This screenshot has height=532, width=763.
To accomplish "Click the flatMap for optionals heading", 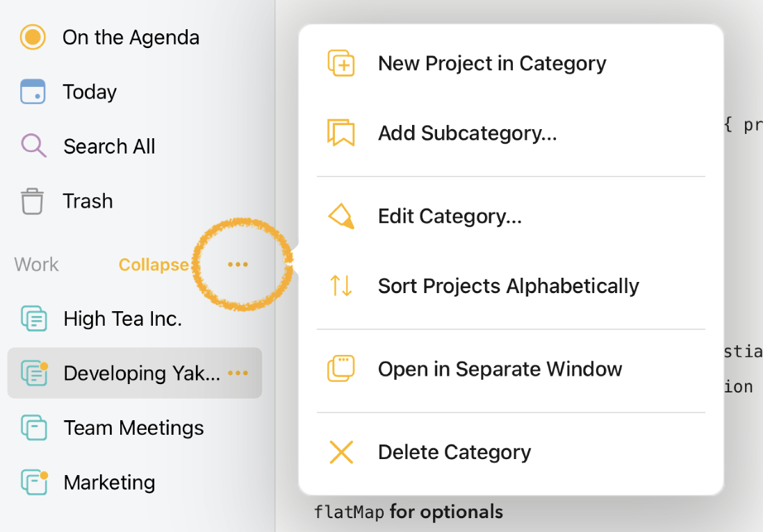I will (x=409, y=512).
